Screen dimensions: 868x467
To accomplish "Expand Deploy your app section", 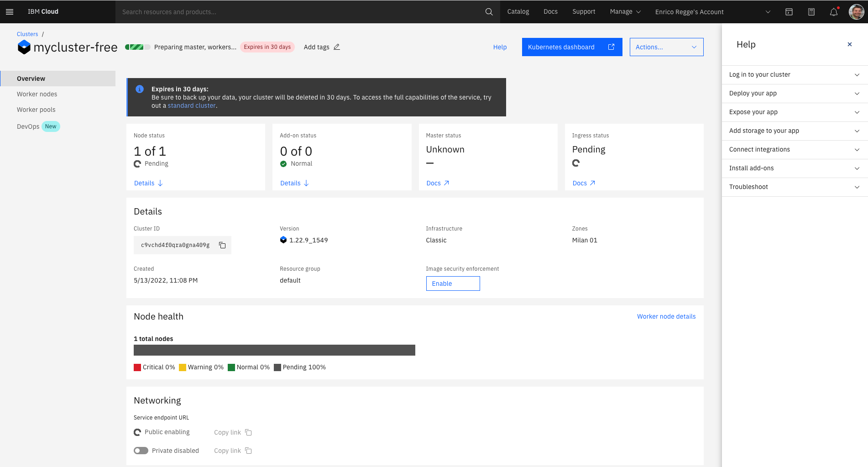I will [x=795, y=94].
